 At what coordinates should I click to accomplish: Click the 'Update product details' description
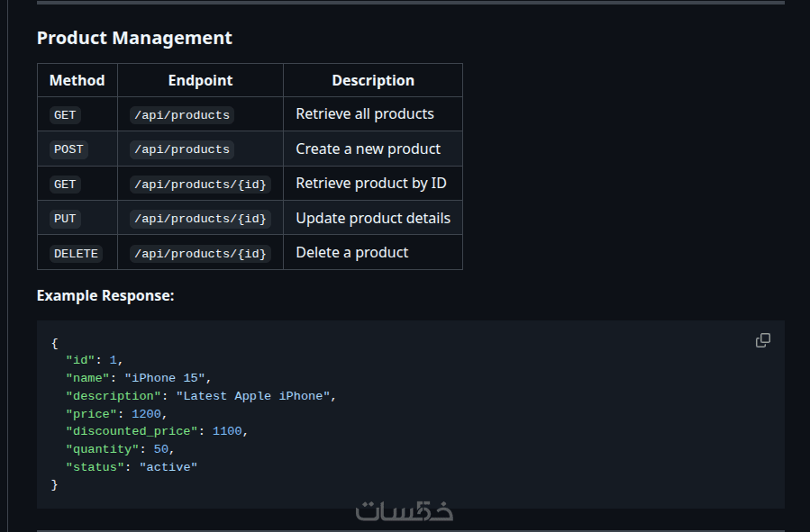pyautogui.click(x=373, y=218)
